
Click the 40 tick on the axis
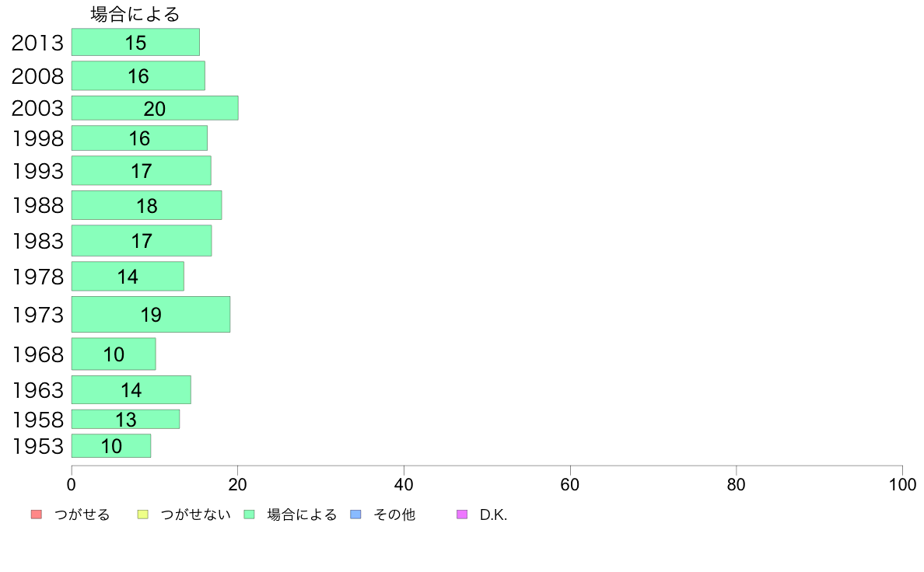404,485
